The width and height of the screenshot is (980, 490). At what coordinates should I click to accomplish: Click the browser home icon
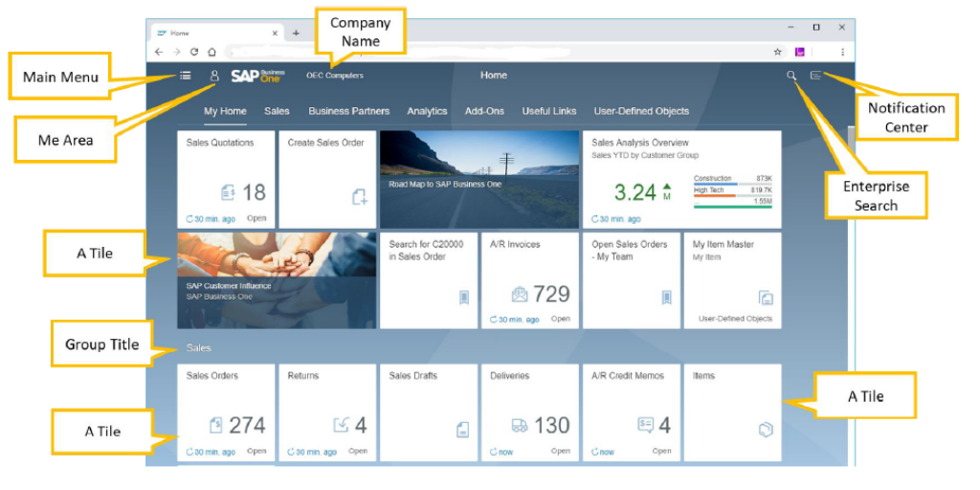click(212, 52)
